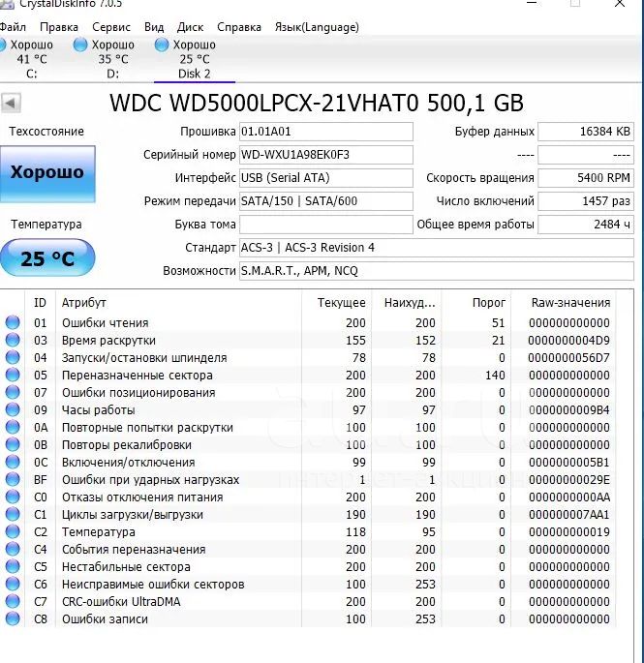Click raw value 000000007AA1
644x663 pixels.
point(568,515)
